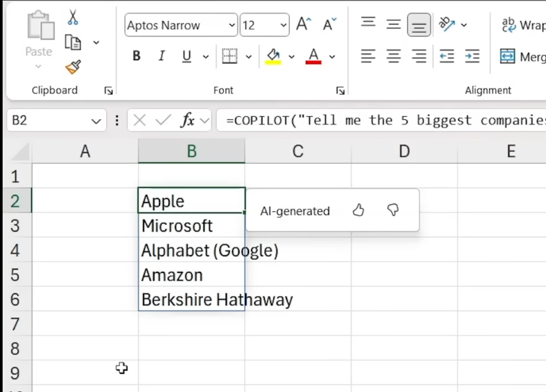Click the Paste clipboard icon
The width and height of the screenshot is (546, 392).
[40, 26]
